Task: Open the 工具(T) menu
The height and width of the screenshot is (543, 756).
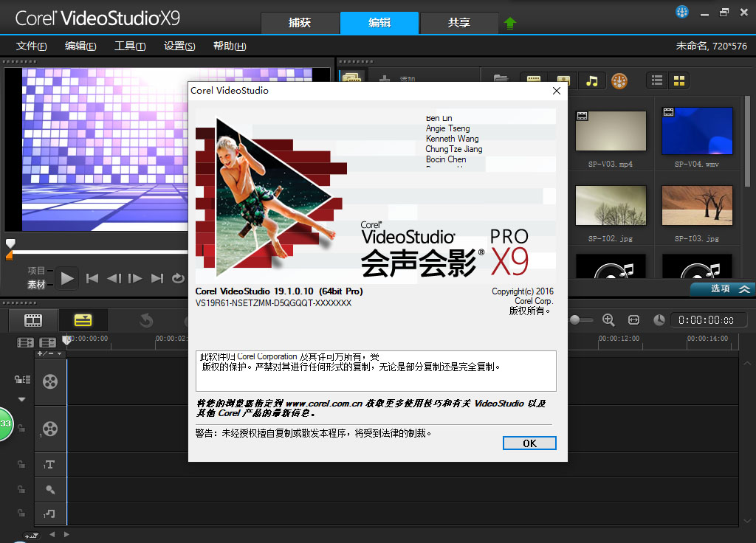Action: click(130, 46)
